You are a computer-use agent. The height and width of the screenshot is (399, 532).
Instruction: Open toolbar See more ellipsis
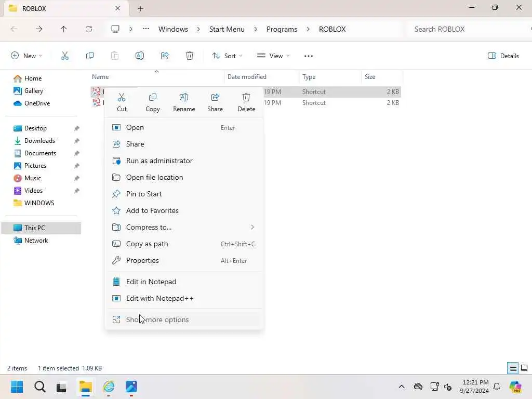pyautogui.click(x=309, y=56)
